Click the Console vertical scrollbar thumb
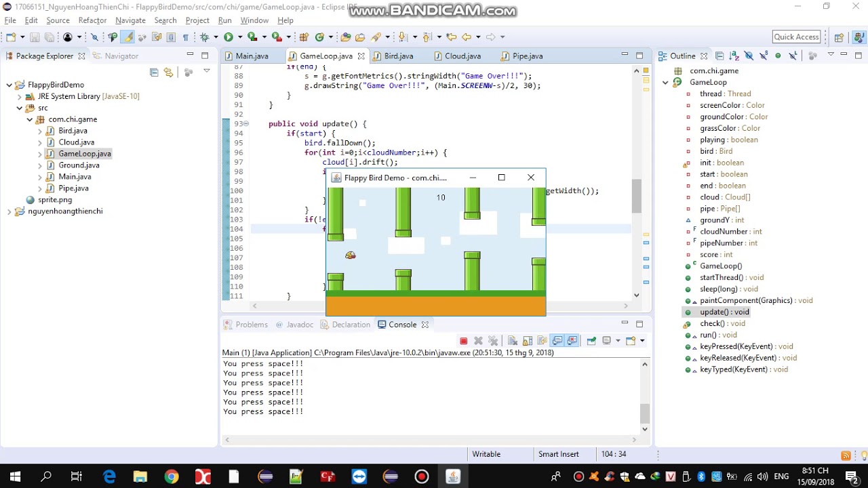Image resolution: width=868 pixels, height=488 pixels. click(644, 413)
